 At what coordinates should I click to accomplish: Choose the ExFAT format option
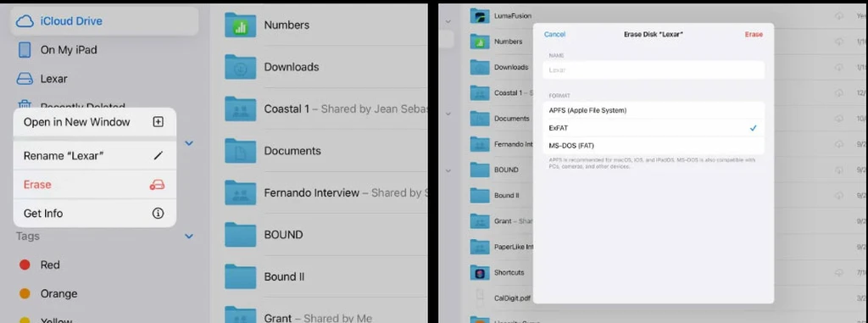point(654,128)
